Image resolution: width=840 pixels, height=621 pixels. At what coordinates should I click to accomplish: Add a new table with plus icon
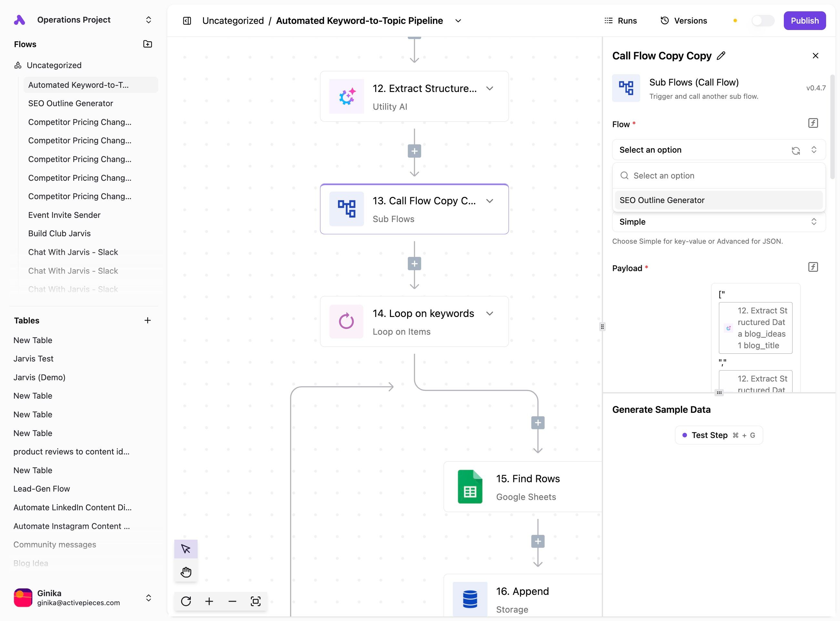(148, 320)
